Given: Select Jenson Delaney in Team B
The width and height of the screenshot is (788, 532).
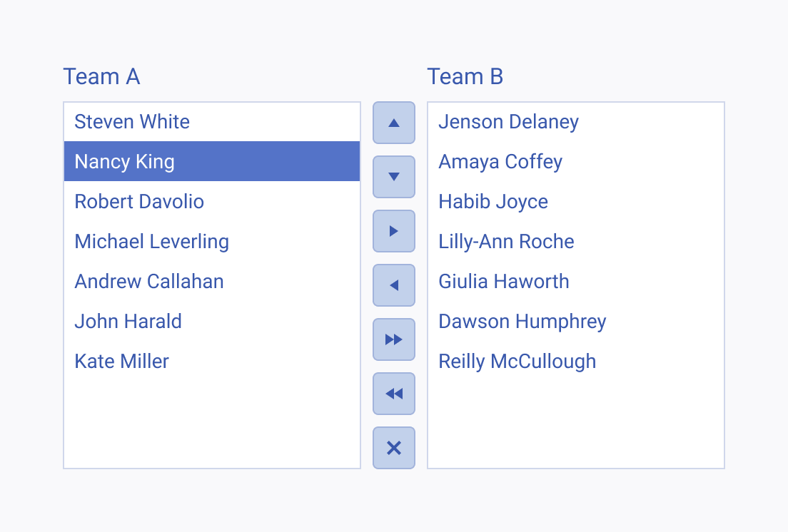Looking at the screenshot, I should [576, 122].
